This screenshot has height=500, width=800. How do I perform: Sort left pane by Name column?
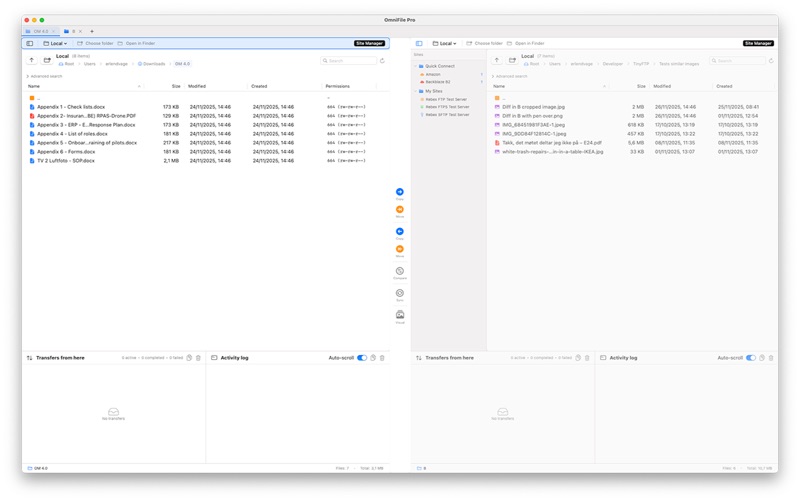[x=34, y=86]
